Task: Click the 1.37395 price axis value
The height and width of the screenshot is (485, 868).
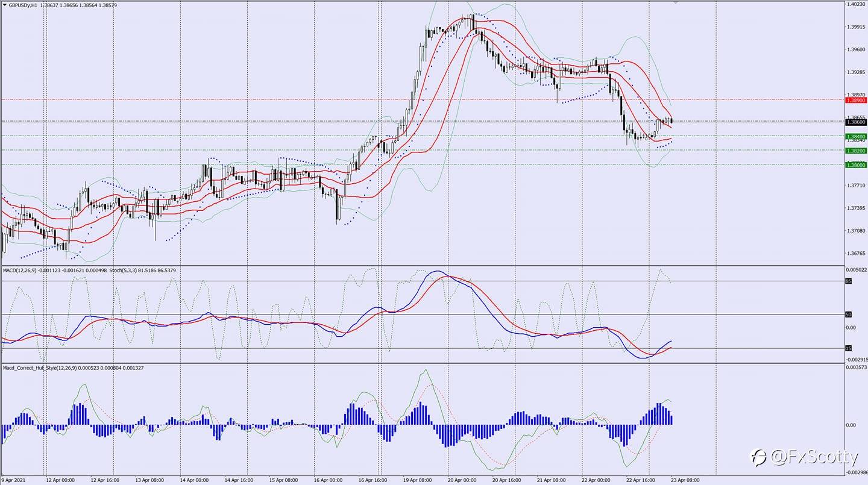Action: [x=856, y=208]
